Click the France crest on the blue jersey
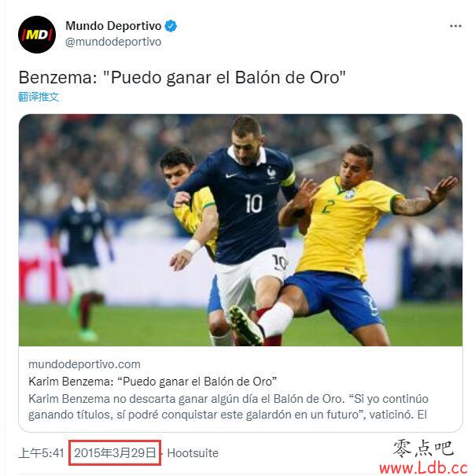The image size is (475, 476). tap(271, 173)
